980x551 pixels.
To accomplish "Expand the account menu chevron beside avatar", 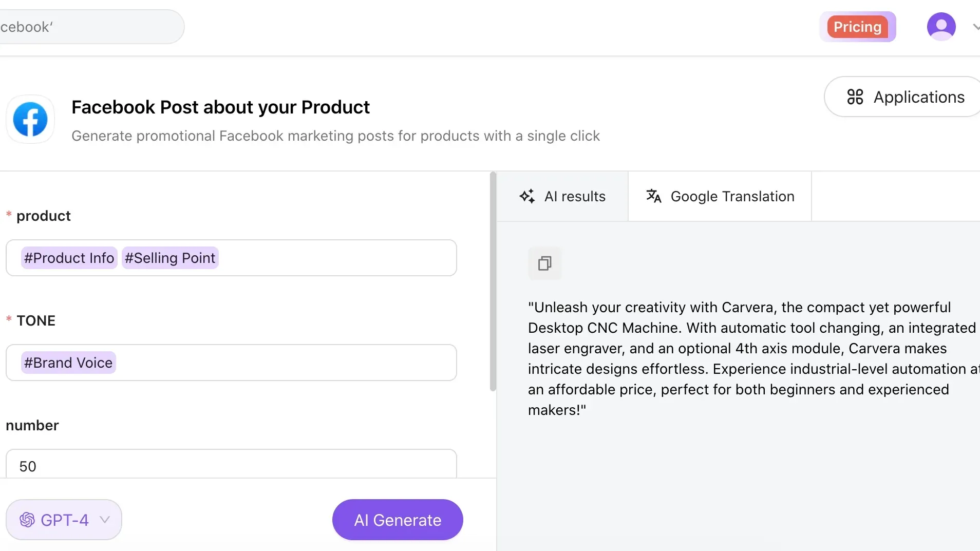I will pos(975,27).
